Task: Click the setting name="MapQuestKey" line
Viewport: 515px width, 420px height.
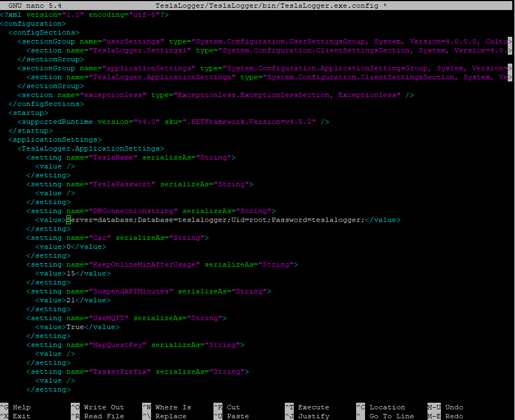Action: click(x=135, y=345)
